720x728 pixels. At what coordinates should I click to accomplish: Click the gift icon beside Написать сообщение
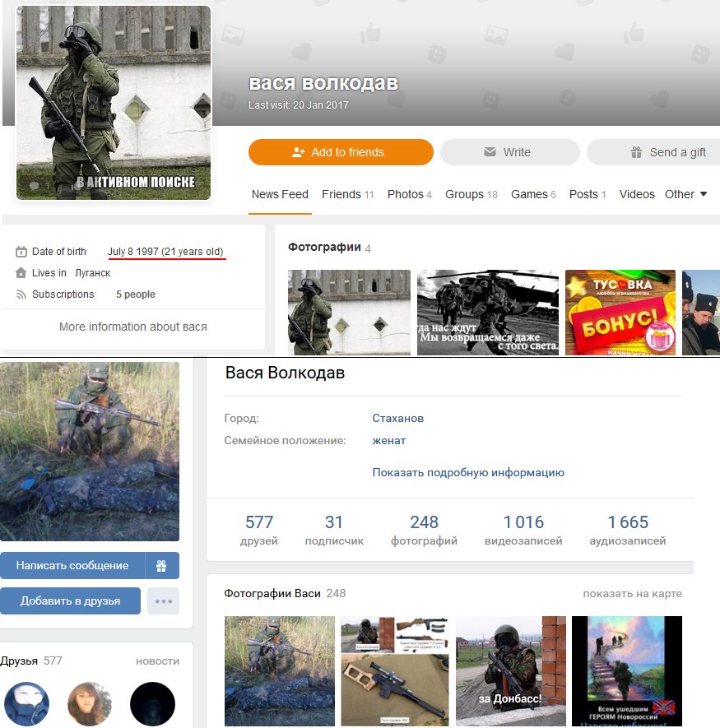[162, 566]
